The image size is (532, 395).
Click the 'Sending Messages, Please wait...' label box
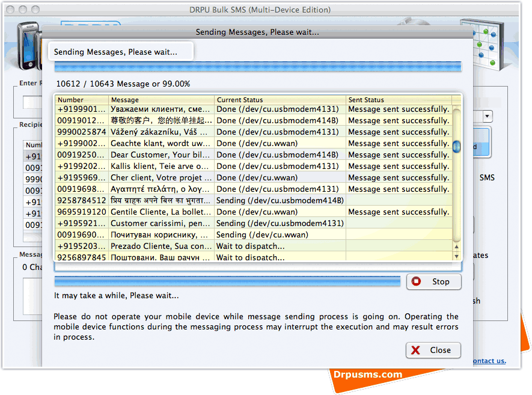121,52
